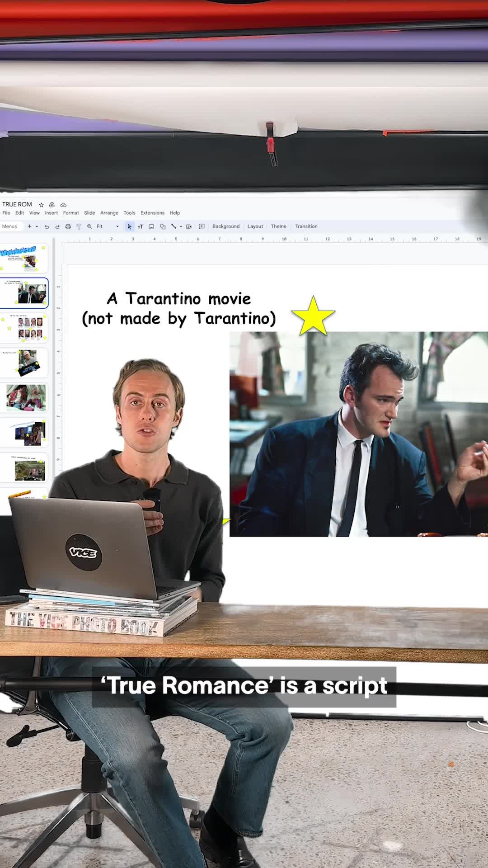Insert a shape from toolbar
Image resolution: width=488 pixels, height=868 pixels.
point(163,226)
